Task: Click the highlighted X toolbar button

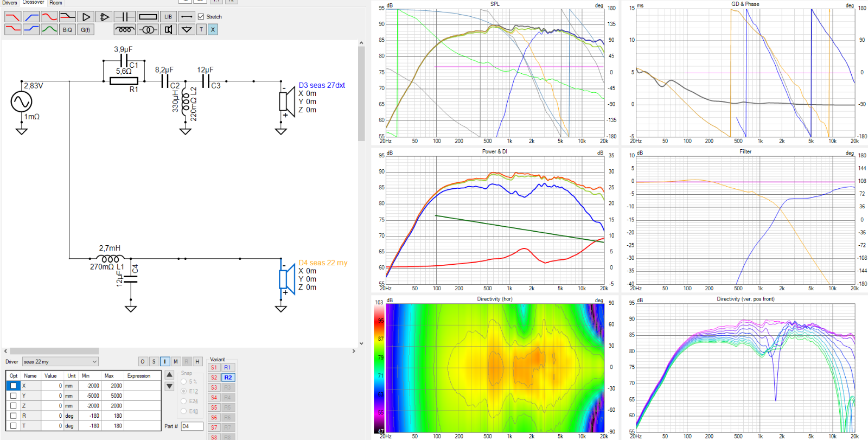Action: point(213,29)
